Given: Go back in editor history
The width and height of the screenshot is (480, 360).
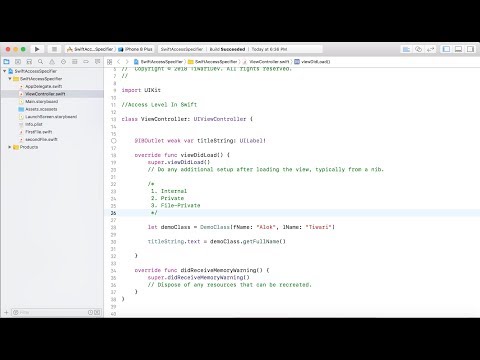Looking at the screenshot, I should (x=118, y=62).
